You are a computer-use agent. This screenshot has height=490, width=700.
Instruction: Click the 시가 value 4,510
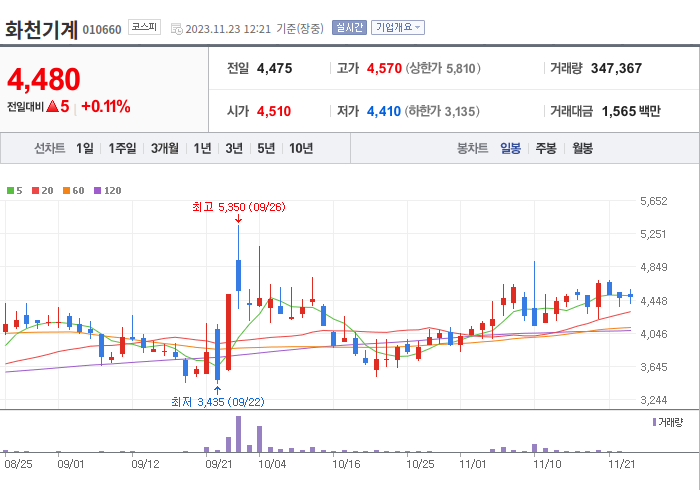pyautogui.click(x=274, y=111)
